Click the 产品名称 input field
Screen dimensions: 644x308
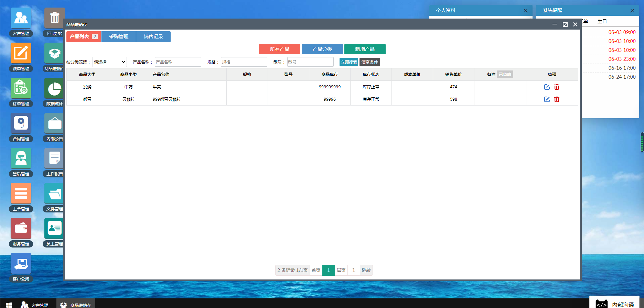(x=178, y=62)
